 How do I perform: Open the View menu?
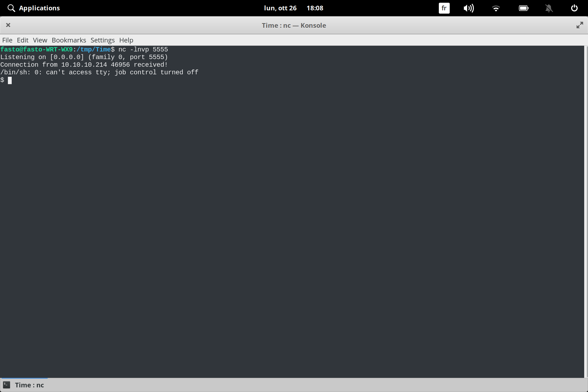tap(40, 40)
